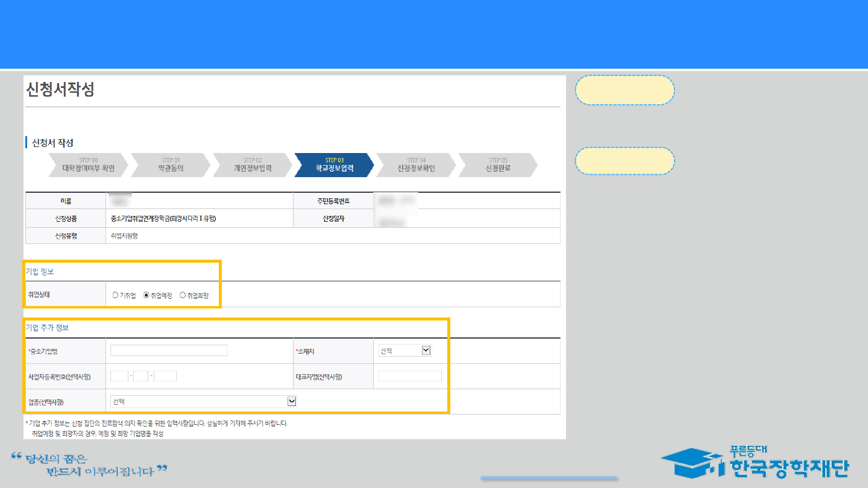Viewport: 868px width, 488px height.
Task: Focus the 대표자명 representative name field
Action: (x=410, y=376)
